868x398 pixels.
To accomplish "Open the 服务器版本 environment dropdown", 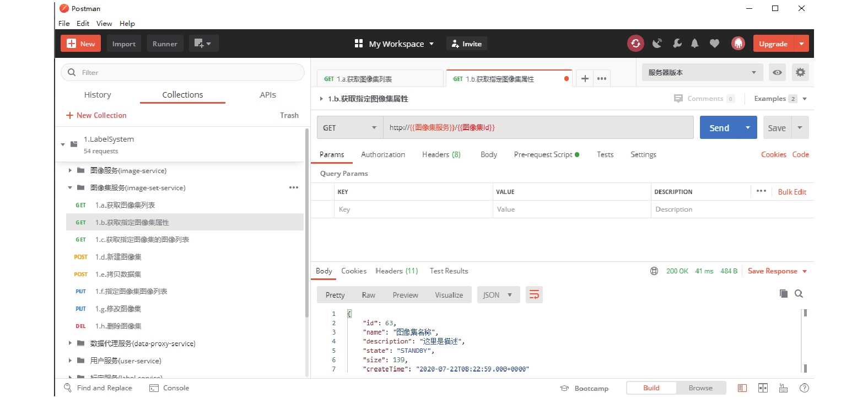I will click(x=702, y=72).
